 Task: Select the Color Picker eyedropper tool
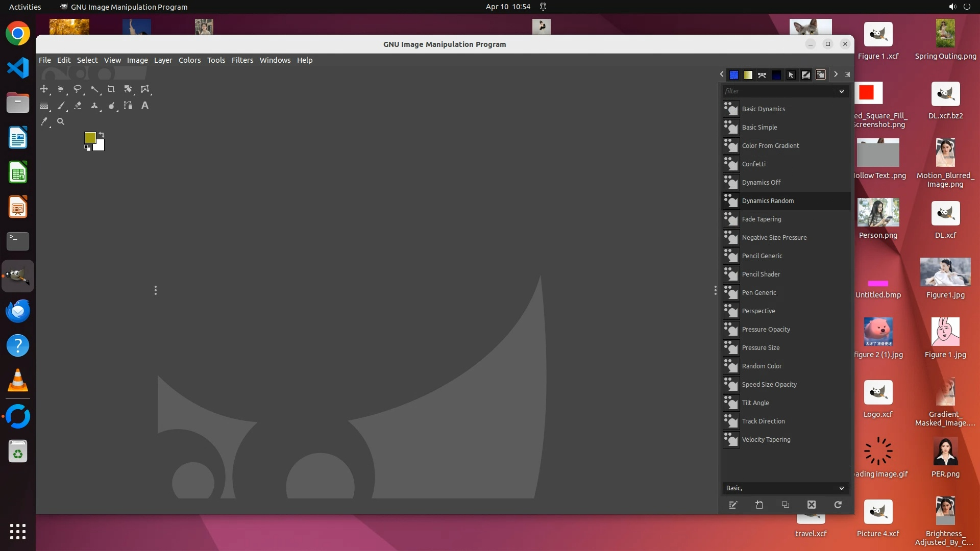[x=44, y=122]
